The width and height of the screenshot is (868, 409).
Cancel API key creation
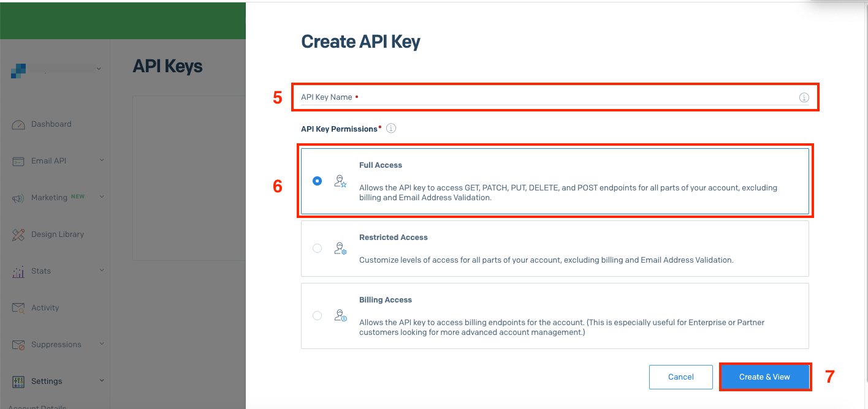[680, 377]
